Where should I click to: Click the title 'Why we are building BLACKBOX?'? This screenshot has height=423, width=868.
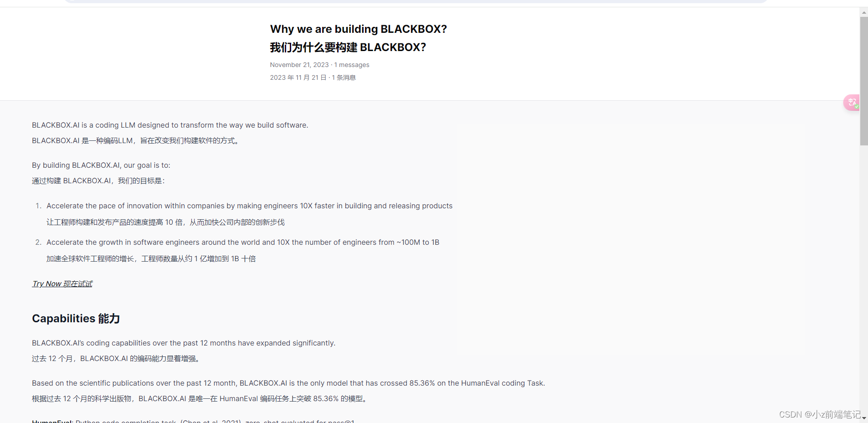point(359,29)
